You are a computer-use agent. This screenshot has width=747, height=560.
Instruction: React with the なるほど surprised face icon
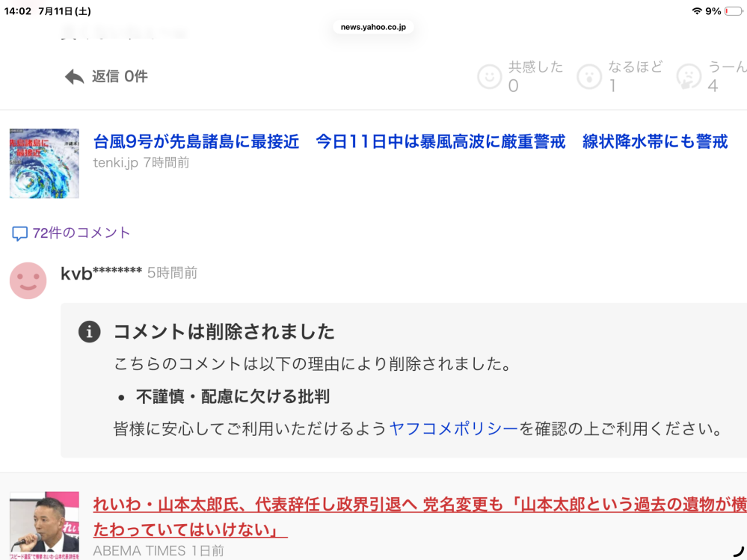[589, 77]
